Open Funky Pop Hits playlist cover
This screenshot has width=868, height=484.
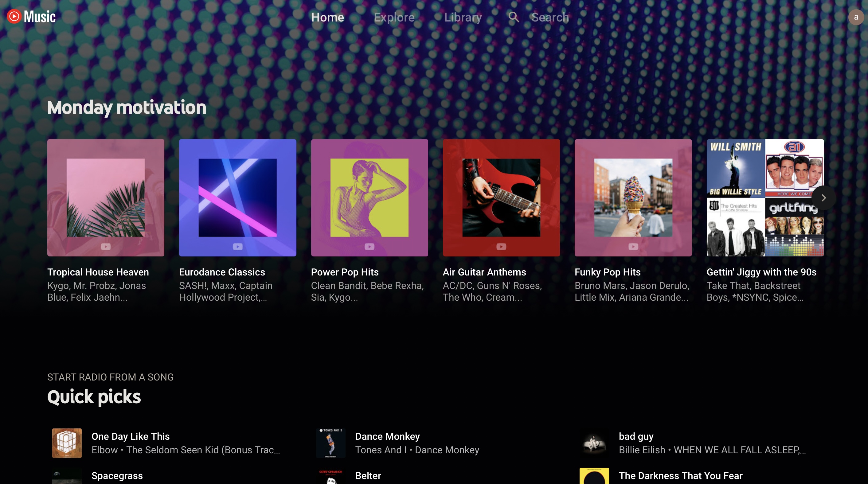click(x=633, y=198)
